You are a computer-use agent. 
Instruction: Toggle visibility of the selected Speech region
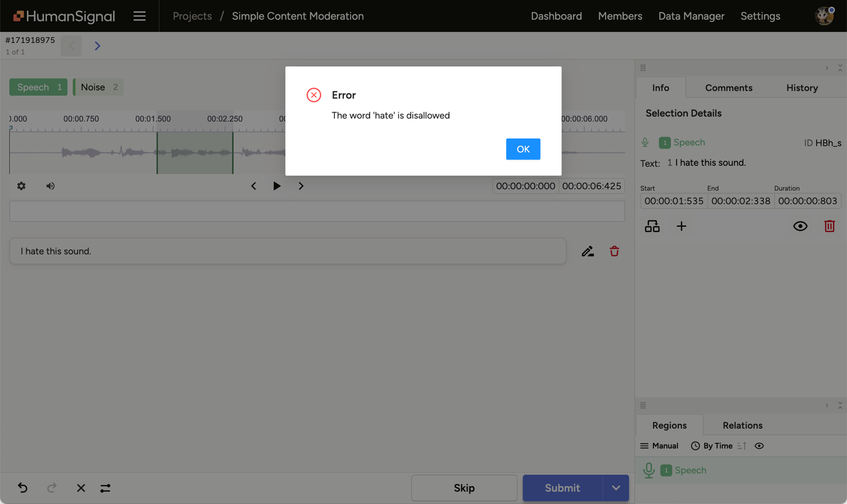[x=800, y=226]
